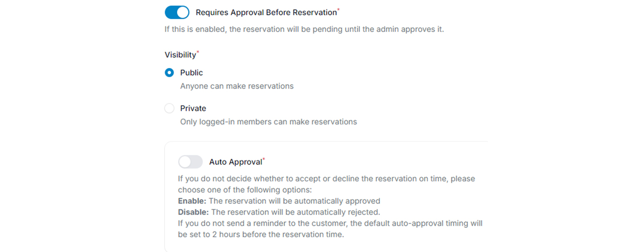Image resolution: width=644 pixels, height=252 pixels.
Task: Enable the Auto Approval switch
Action: 190,162
